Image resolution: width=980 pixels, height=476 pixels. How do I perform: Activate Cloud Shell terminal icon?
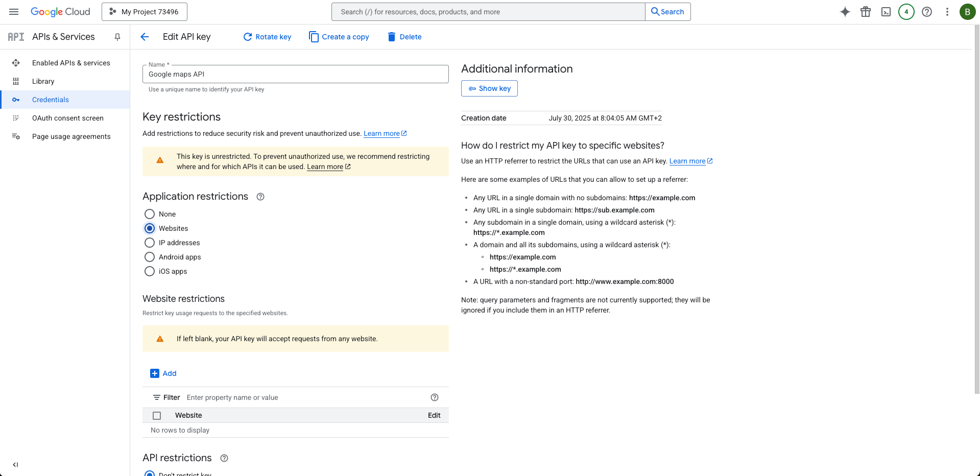tap(886, 12)
